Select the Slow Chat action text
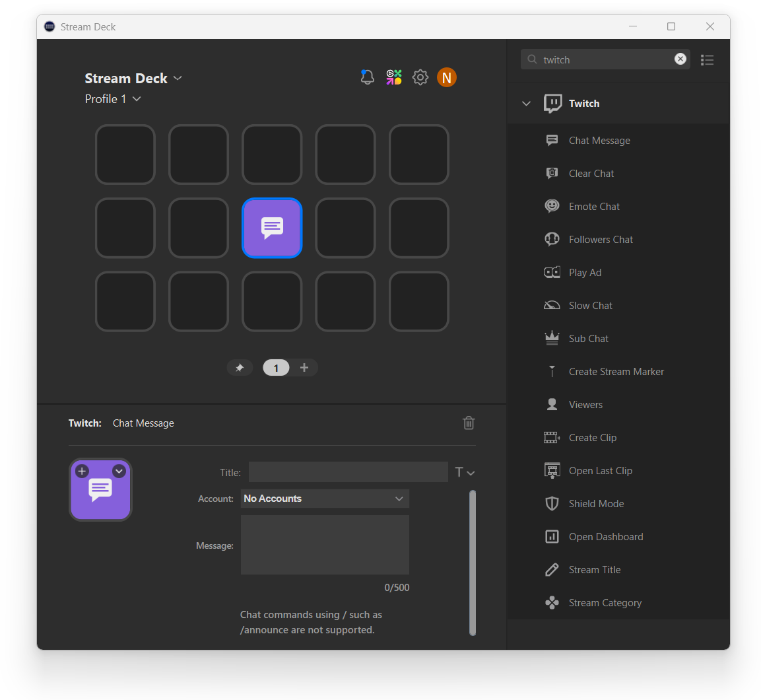Viewport: 761px width, 700px height. (591, 305)
